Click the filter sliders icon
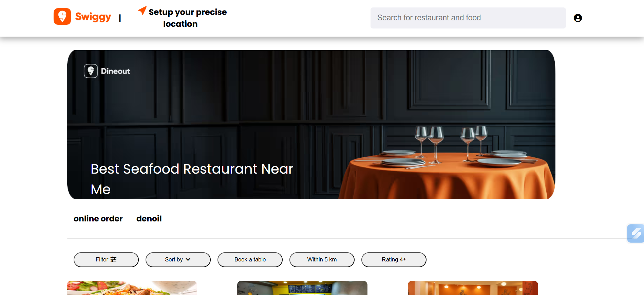The image size is (644, 295). pyautogui.click(x=114, y=259)
